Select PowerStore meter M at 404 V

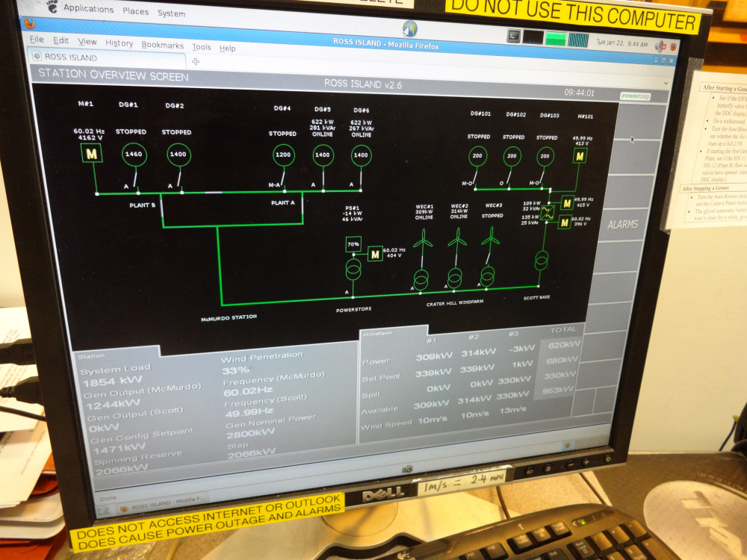(375, 255)
